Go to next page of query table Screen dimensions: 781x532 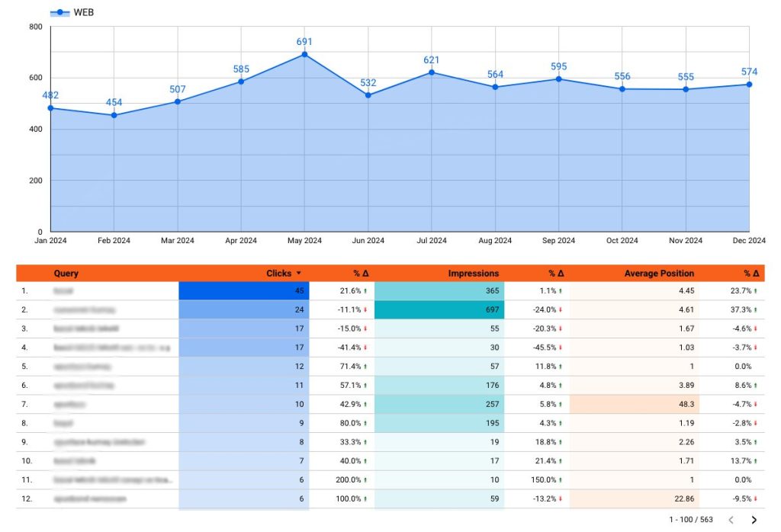click(x=754, y=520)
